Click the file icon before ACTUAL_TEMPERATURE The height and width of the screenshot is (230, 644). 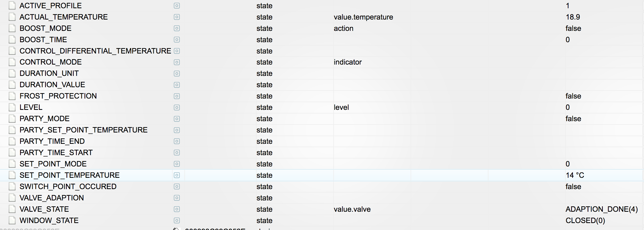(12, 17)
